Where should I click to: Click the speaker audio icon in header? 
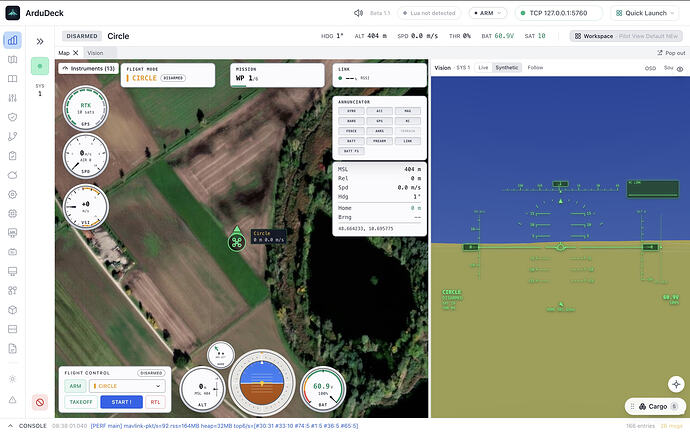tap(358, 13)
